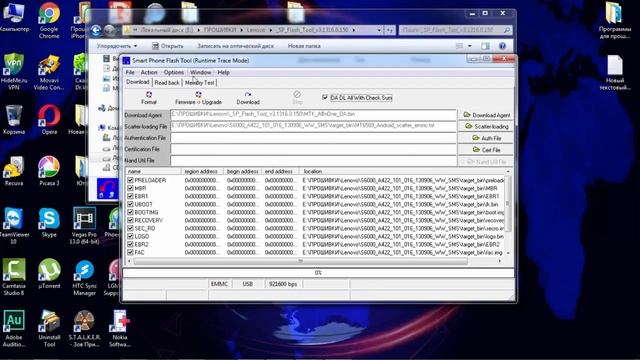
Task: Launch Opera browser desktop icon
Action: click(x=49, y=120)
